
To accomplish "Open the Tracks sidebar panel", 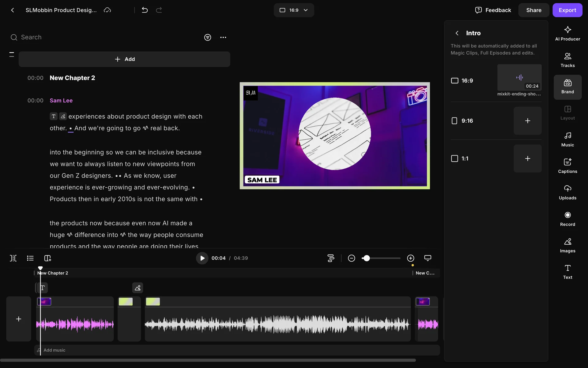I will (x=567, y=60).
